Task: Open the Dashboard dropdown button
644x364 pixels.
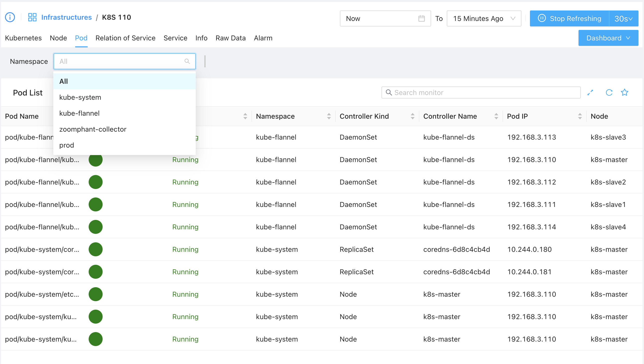Action: (x=608, y=38)
